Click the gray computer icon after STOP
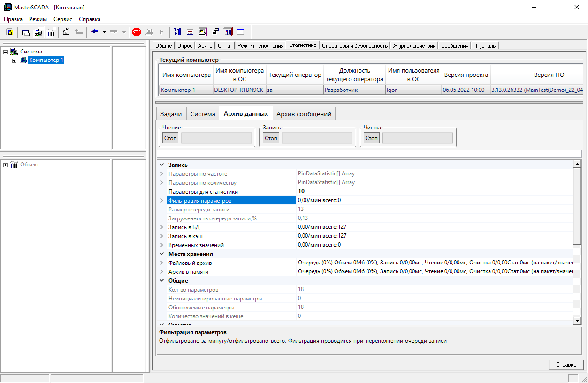Image resolution: width=588 pixels, height=383 pixels. click(x=149, y=32)
